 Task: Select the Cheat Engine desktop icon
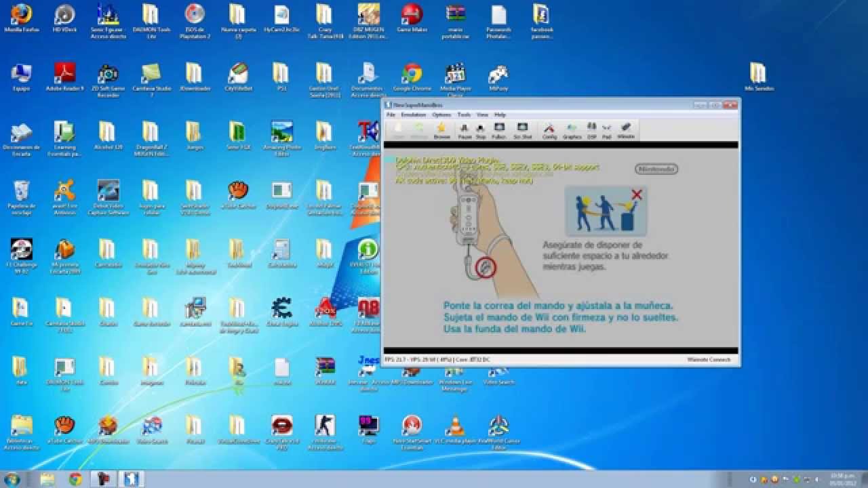click(281, 312)
